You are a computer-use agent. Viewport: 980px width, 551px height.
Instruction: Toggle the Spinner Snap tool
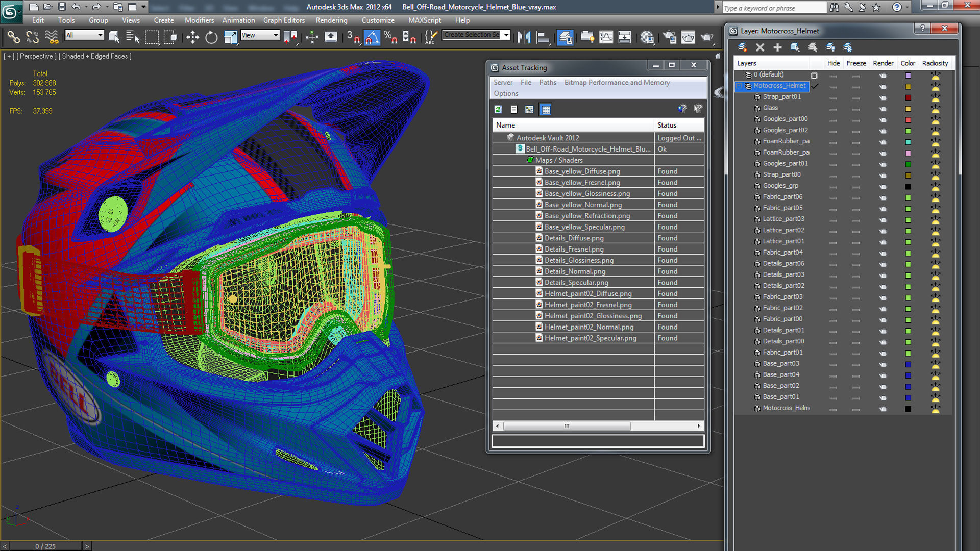(x=409, y=37)
